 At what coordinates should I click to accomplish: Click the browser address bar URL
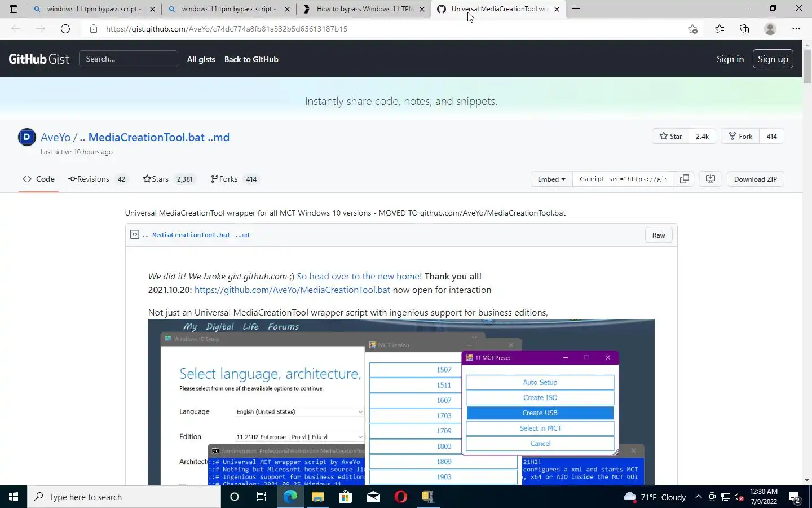[227, 29]
